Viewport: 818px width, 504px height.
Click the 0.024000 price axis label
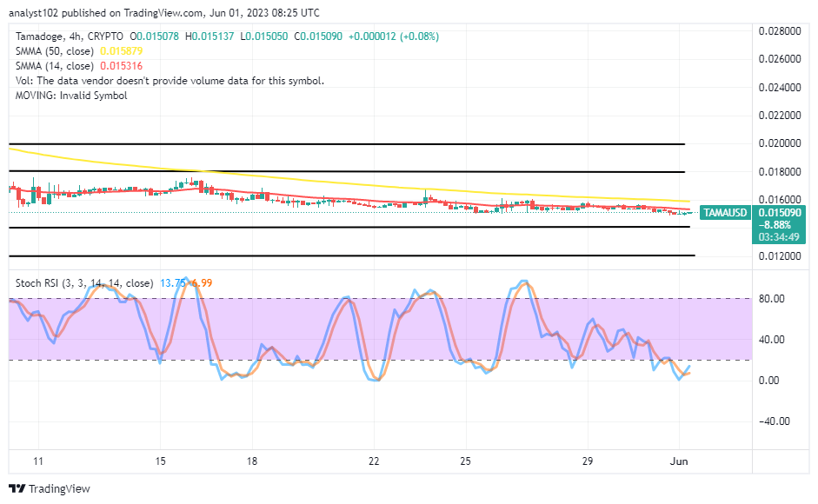(x=780, y=87)
